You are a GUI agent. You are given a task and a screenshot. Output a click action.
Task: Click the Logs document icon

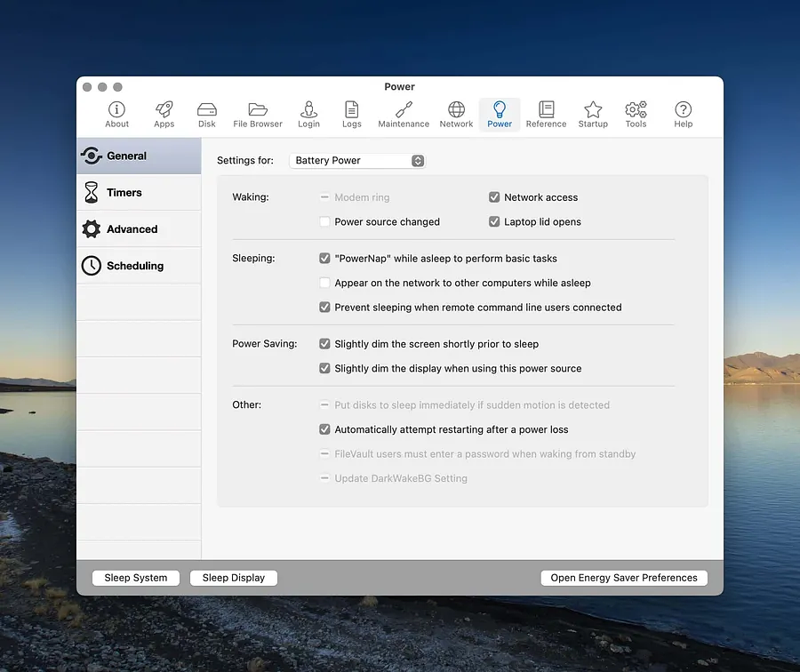(x=352, y=114)
